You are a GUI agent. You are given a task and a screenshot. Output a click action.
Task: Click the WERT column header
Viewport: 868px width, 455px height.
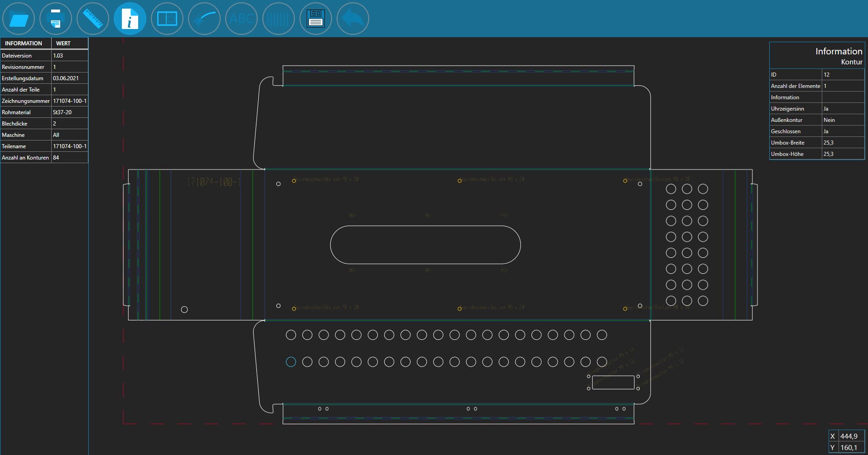tap(63, 44)
